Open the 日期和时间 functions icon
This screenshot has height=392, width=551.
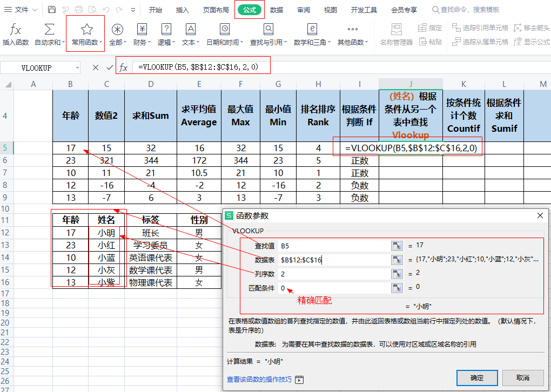tap(225, 30)
